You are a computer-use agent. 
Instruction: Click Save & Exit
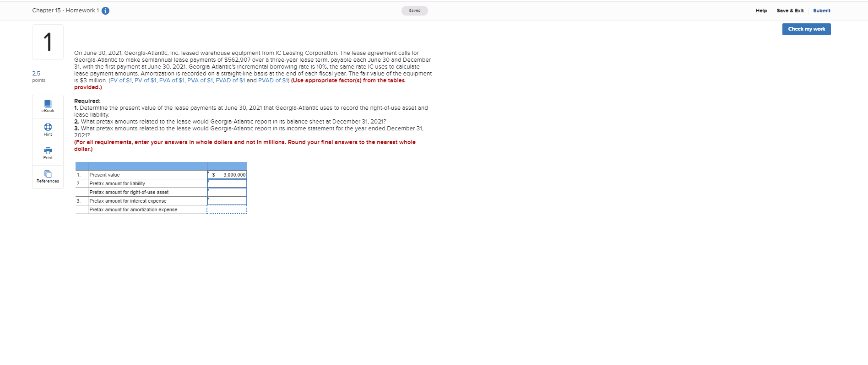tap(790, 11)
